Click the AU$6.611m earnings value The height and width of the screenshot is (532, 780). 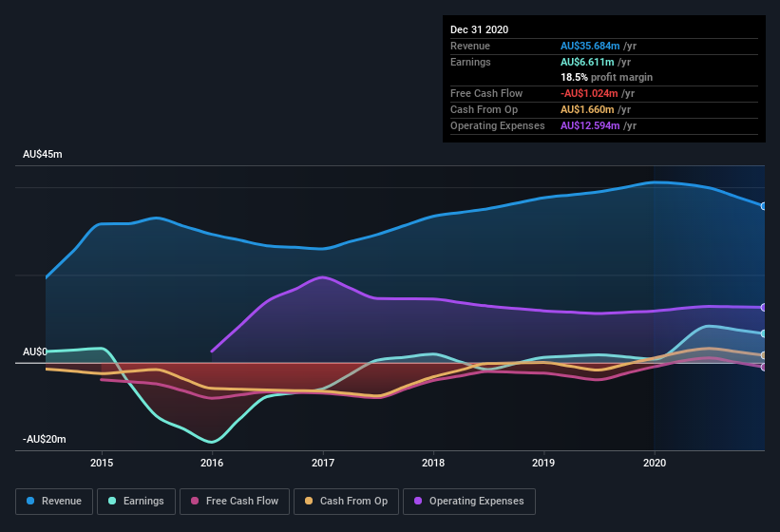pos(587,62)
